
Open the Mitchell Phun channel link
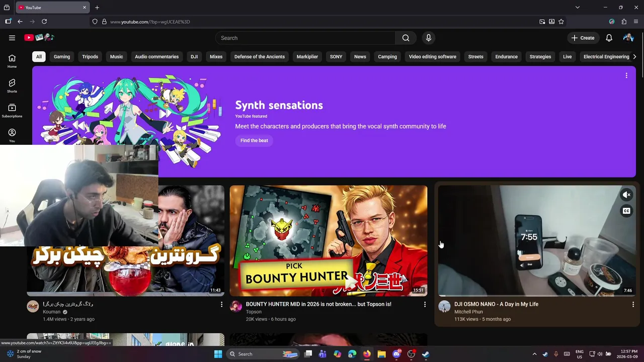click(468, 312)
